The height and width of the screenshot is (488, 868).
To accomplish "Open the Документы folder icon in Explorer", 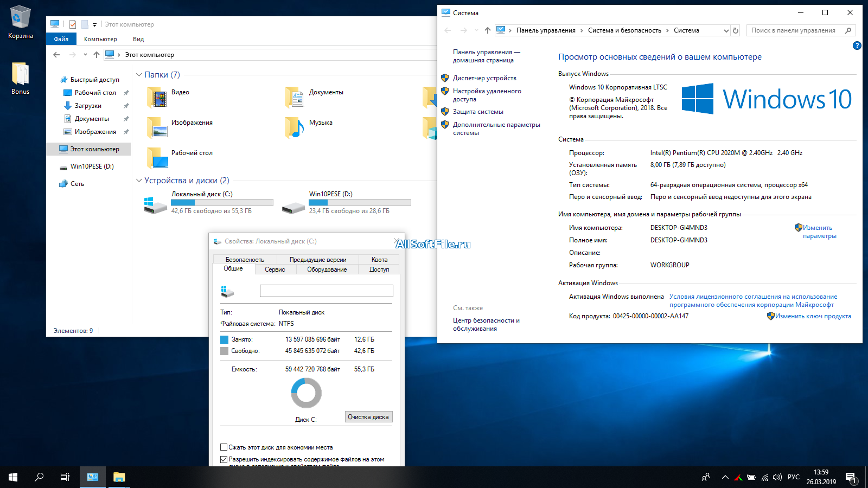I will tap(295, 98).
